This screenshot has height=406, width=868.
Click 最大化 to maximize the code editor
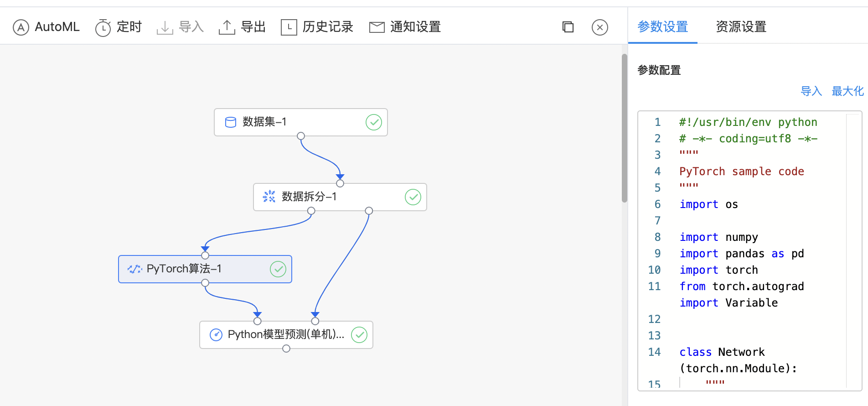[847, 91]
